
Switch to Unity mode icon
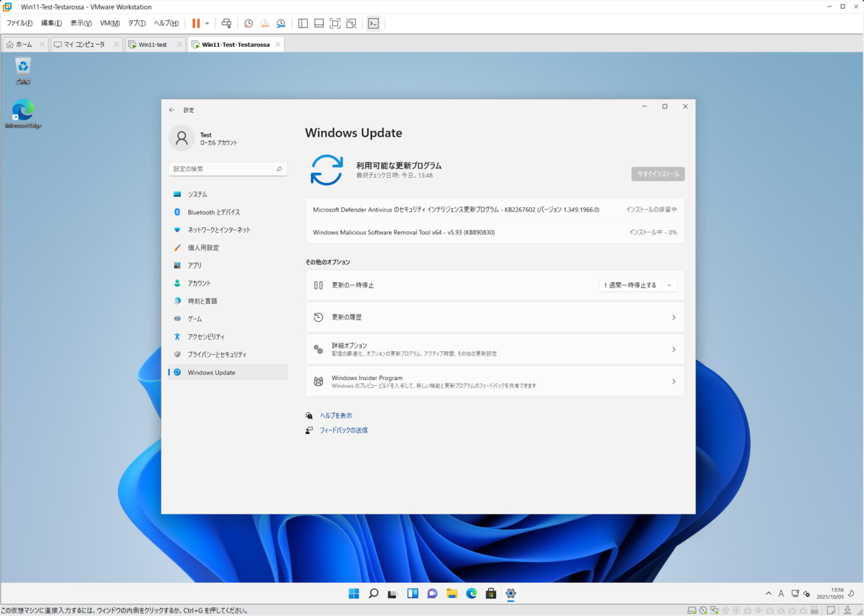pyautogui.click(x=351, y=23)
